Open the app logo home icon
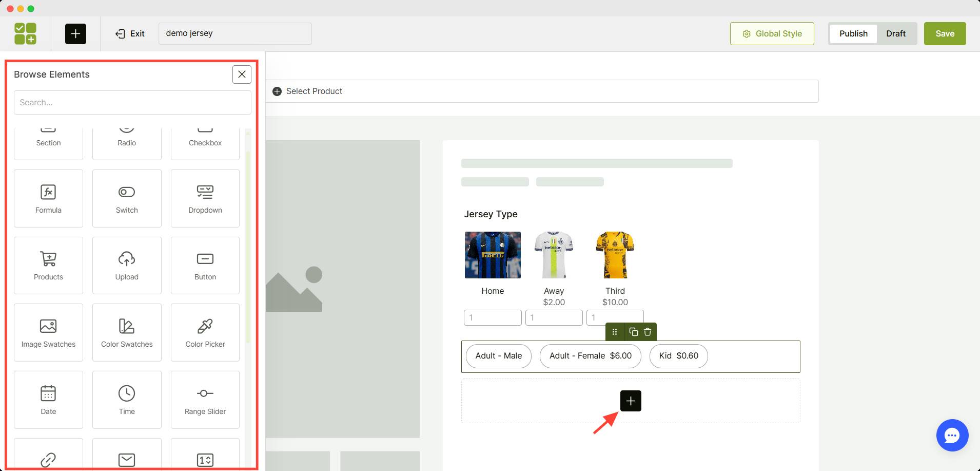Screen dimensions: 980x471 [x=25, y=33]
